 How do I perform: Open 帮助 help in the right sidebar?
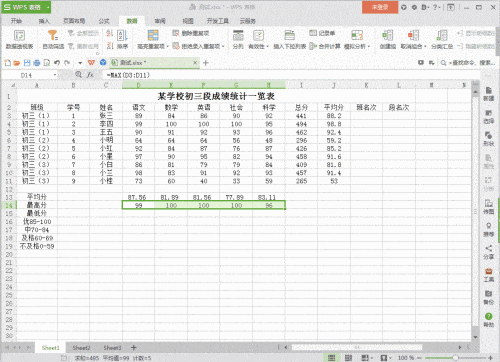(489, 320)
